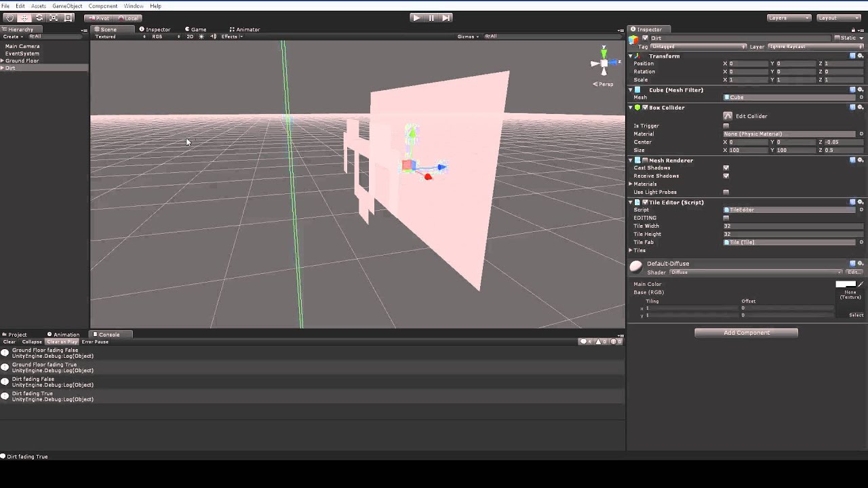Click the Clear console button

pyautogui.click(x=9, y=342)
